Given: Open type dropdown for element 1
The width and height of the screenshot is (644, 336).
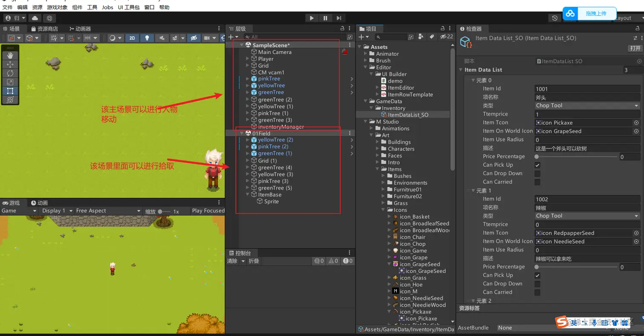Looking at the screenshot, I should [587, 216].
